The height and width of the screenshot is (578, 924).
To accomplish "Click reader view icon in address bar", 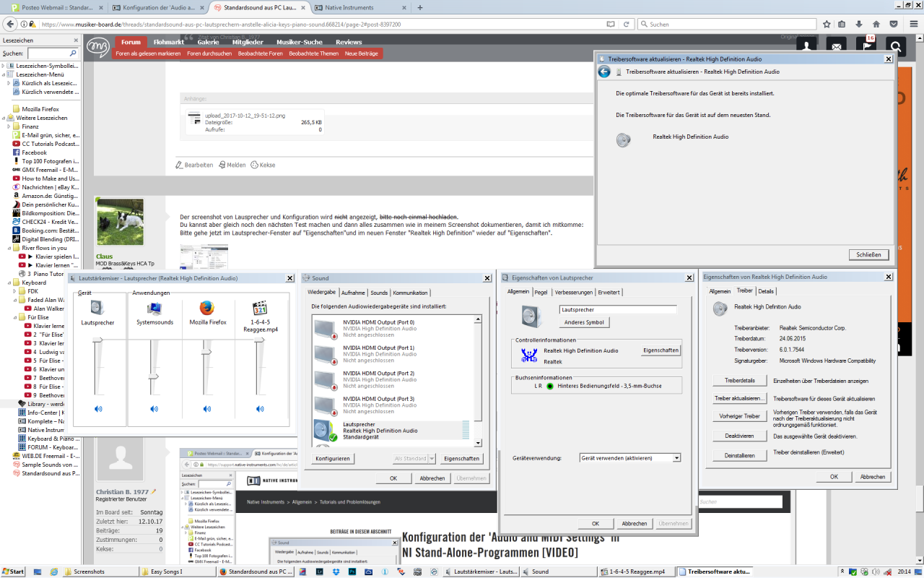I will (611, 24).
